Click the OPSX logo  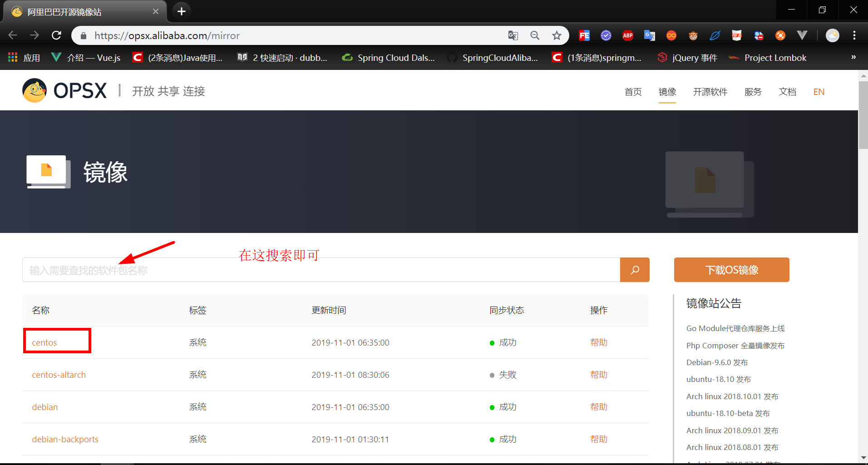[64, 90]
